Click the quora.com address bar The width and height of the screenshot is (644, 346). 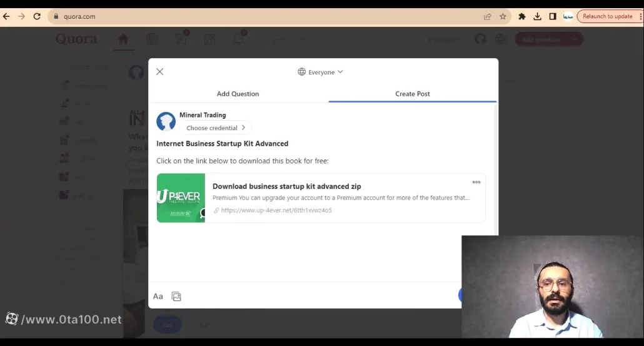(250, 17)
